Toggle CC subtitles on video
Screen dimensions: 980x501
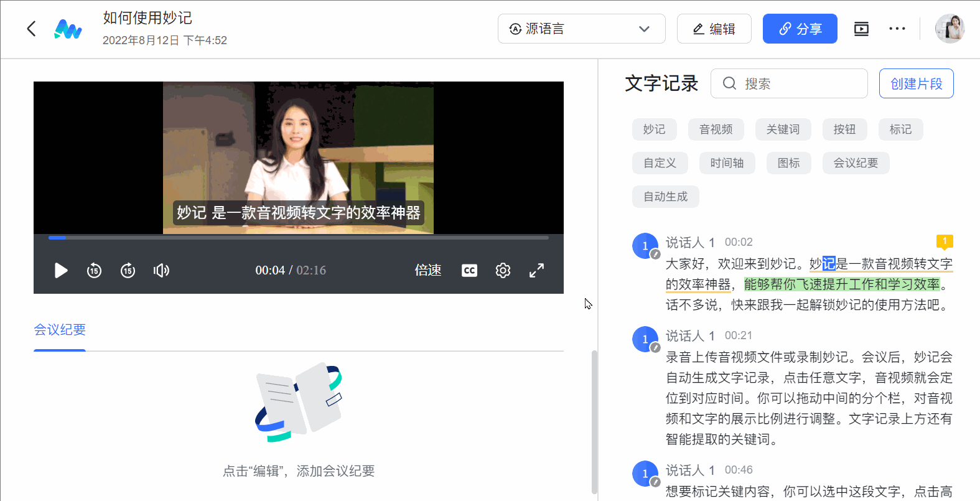coord(469,270)
